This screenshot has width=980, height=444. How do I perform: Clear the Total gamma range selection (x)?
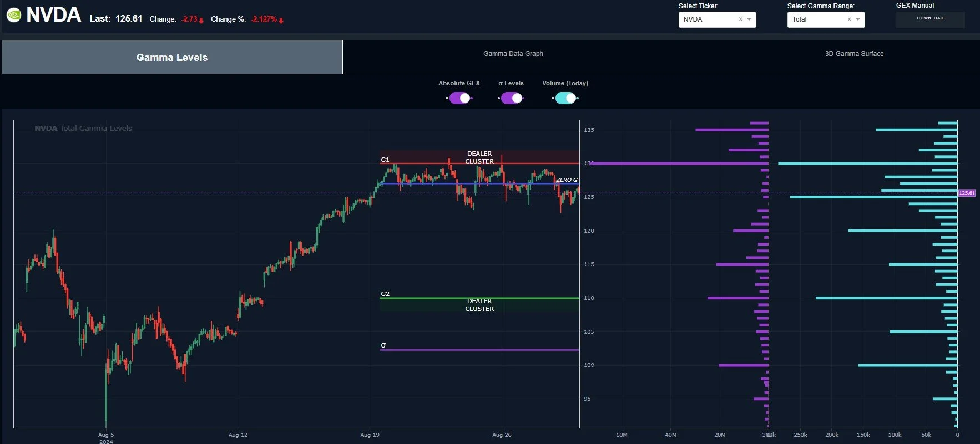tap(849, 19)
